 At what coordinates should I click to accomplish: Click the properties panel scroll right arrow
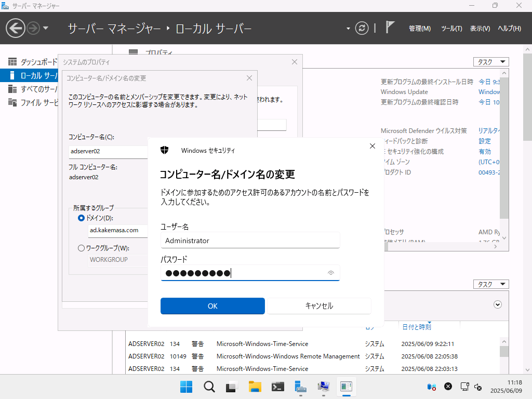pos(496,247)
